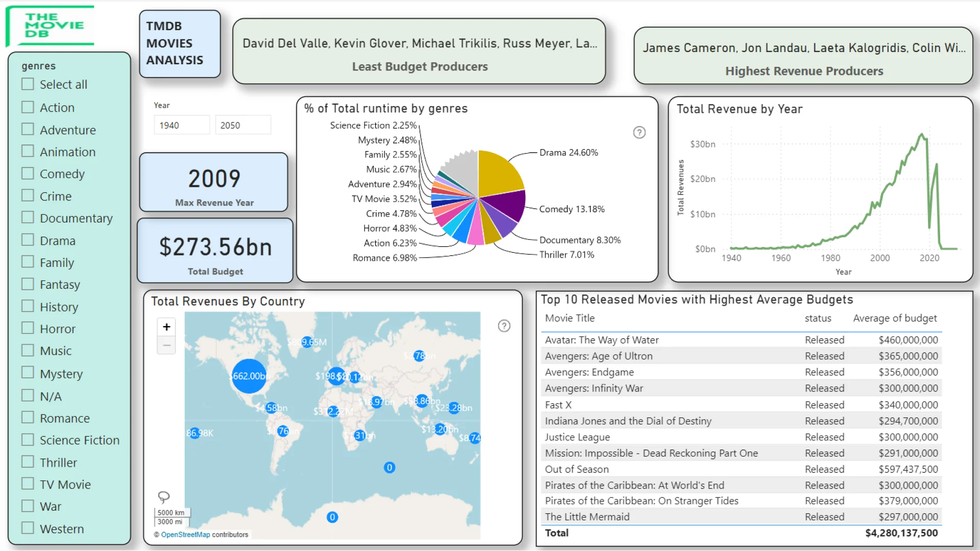Zoom out on the country map
Viewport: 980px width, 551px height.
tap(166, 345)
